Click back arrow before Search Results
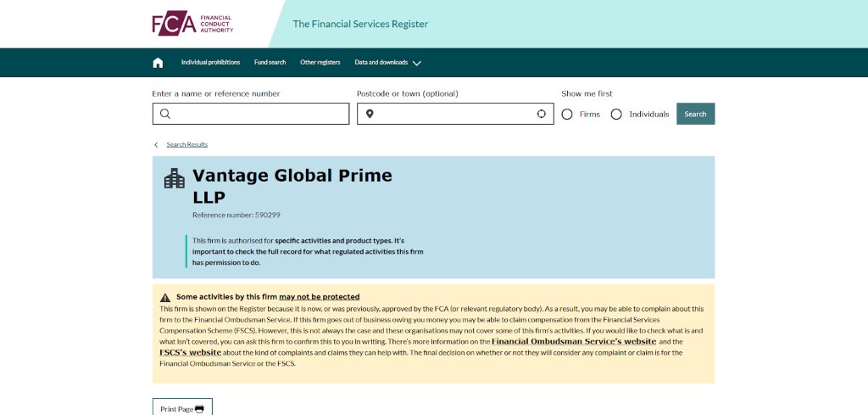Viewport: 868px width, 415px height. [156, 144]
